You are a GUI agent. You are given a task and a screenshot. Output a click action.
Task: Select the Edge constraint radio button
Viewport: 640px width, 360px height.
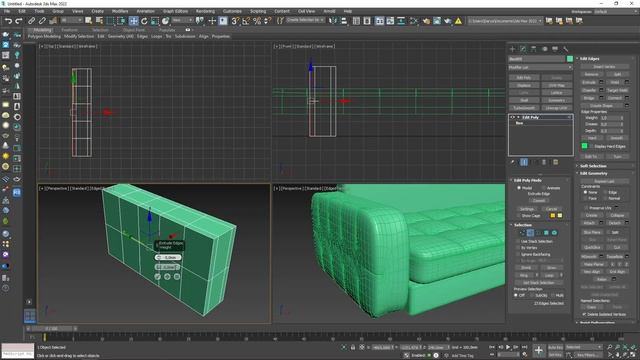(605, 192)
